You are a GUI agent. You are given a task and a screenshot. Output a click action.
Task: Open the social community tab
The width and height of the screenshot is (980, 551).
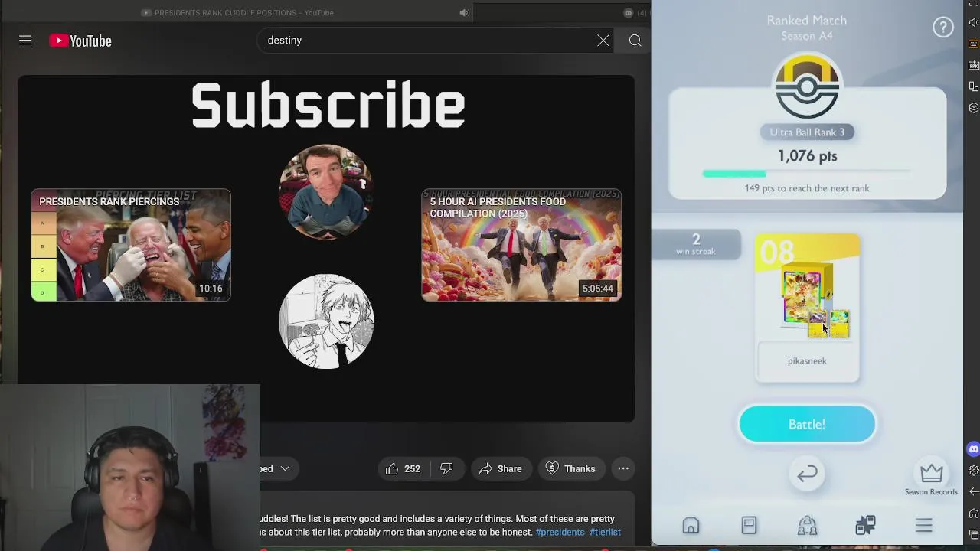(807, 525)
